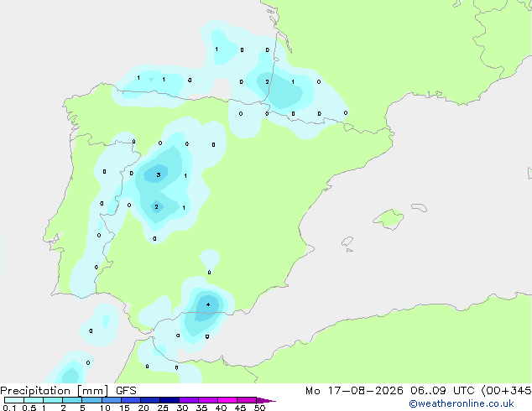Select the 40–45 mm magenta legend swatch
Viewport: 532px width, 411px height.
point(227,400)
